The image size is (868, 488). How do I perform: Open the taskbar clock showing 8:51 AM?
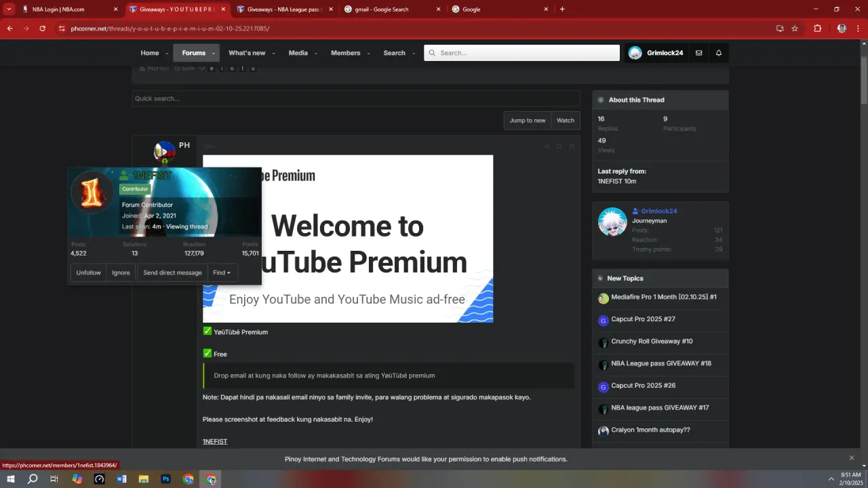pos(850,479)
